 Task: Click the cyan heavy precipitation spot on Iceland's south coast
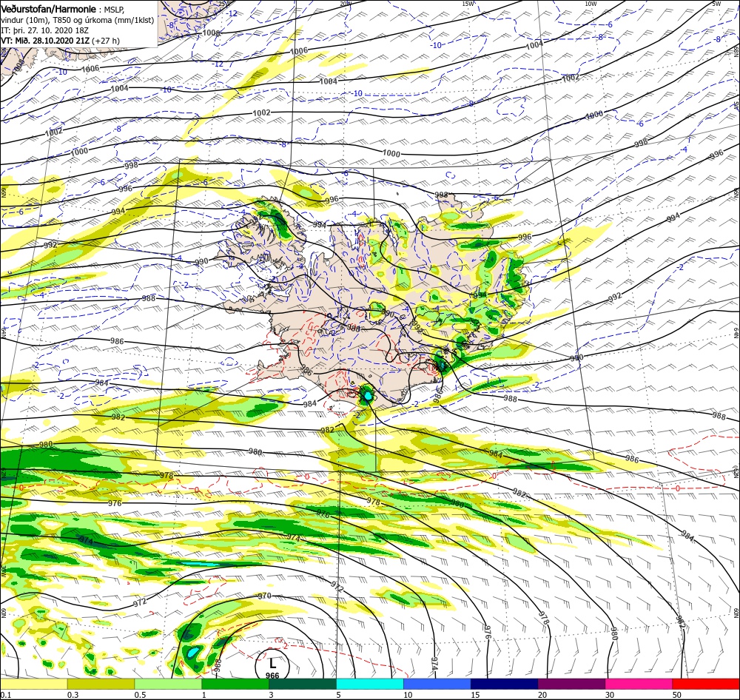click(367, 396)
